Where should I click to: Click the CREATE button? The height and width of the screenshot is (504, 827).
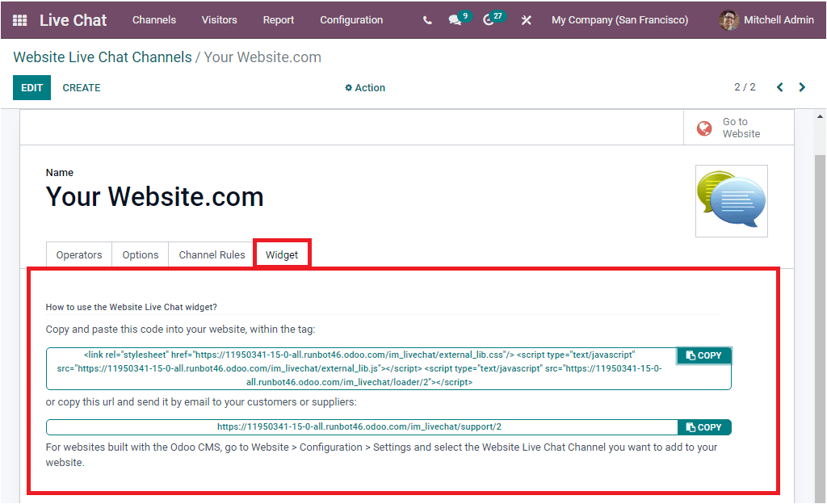(x=82, y=87)
